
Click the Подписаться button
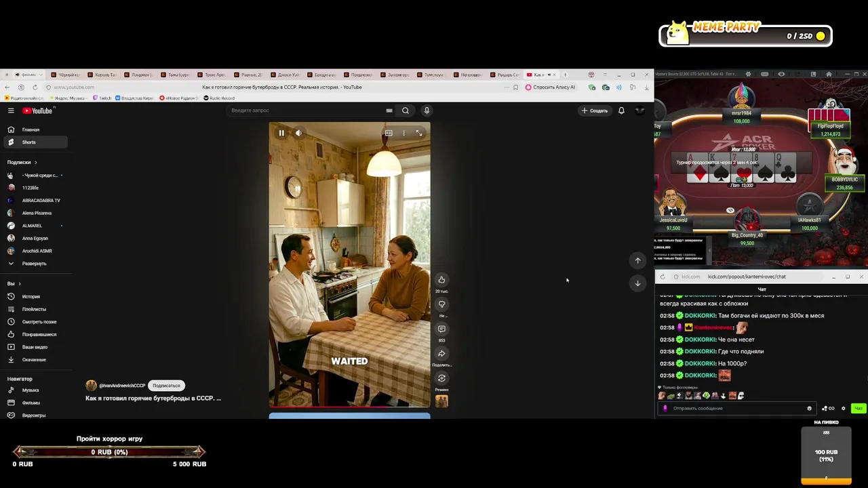166,386
